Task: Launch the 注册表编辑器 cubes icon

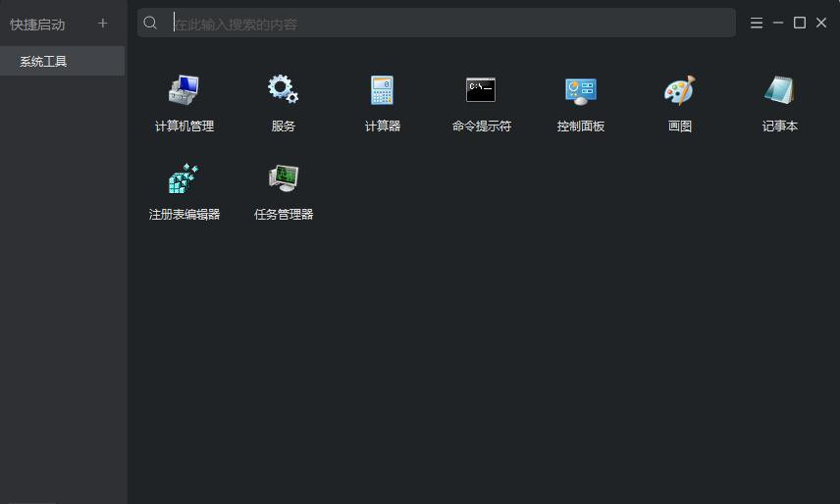Action: click(184, 178)
